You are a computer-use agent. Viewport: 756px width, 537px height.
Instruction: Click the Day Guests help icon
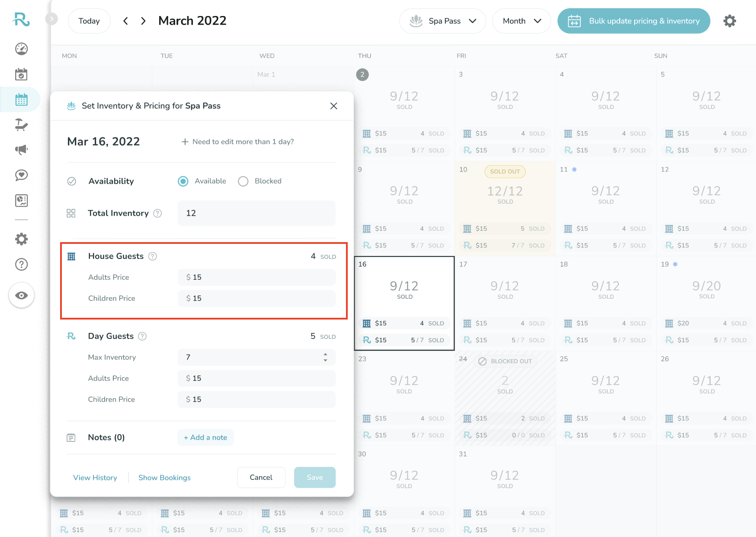pyautogui.click(x=142, y=336)
